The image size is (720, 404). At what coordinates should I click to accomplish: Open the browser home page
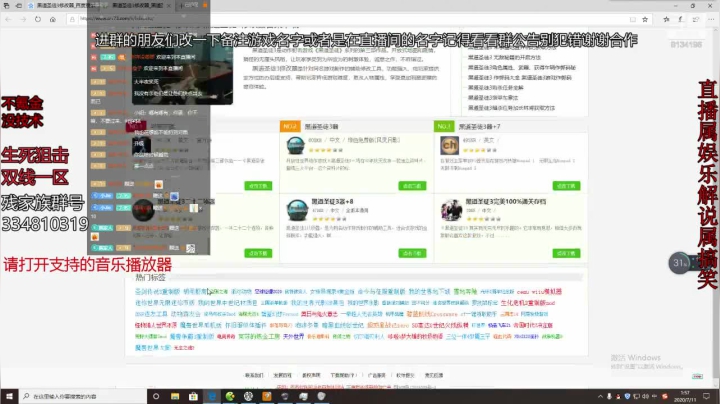pyautogui.click(x=53, y=19)
